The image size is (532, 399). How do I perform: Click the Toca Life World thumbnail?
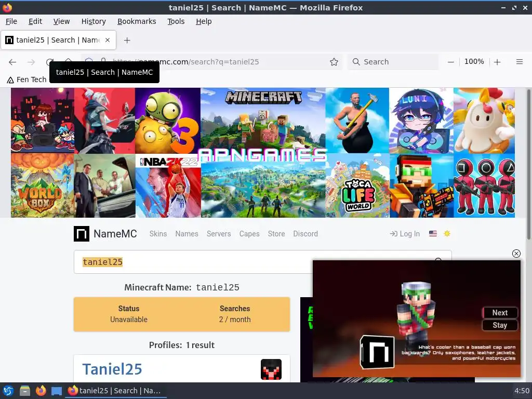[357, 185]
